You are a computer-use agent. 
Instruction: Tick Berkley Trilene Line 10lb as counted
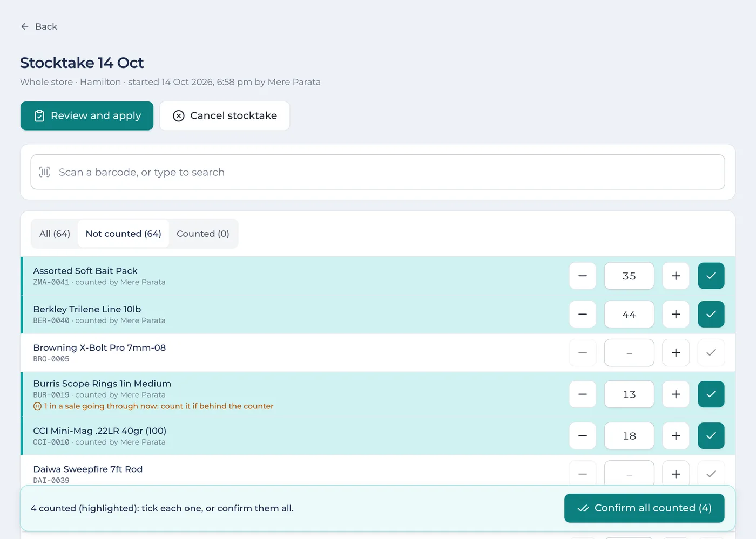[x=711, y=315]
